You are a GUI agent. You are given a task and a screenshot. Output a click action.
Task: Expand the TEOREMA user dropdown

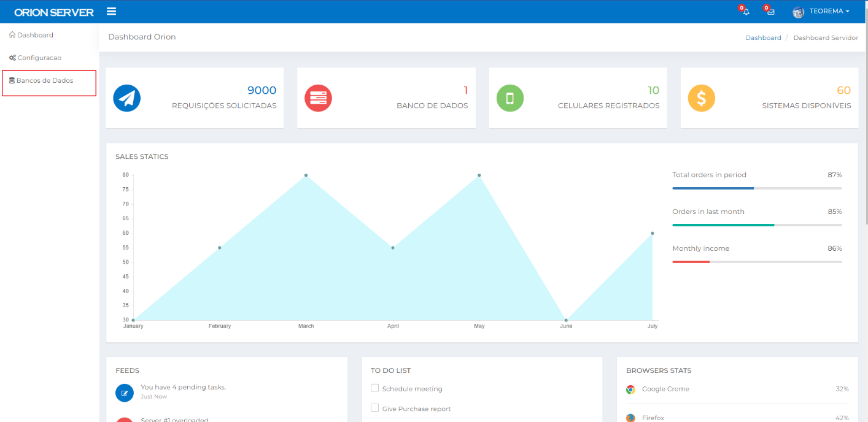(829, 11)
